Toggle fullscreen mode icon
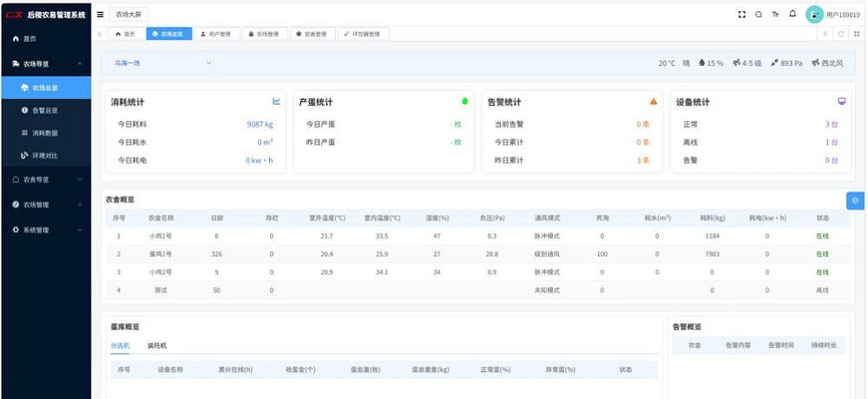The image size is (868, 399). [x=742, y=15]
